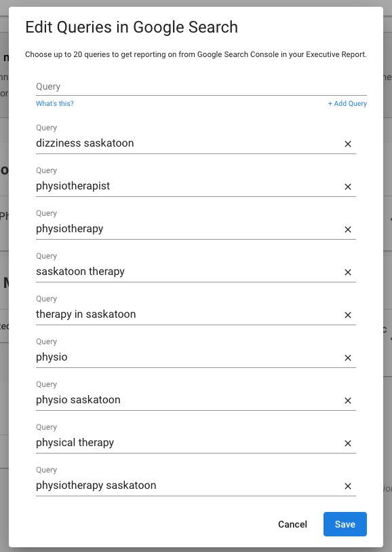Remove the "physiotherapy saskatoon" query
Viewport: 392px width, 552px height.
click(347, 486)
